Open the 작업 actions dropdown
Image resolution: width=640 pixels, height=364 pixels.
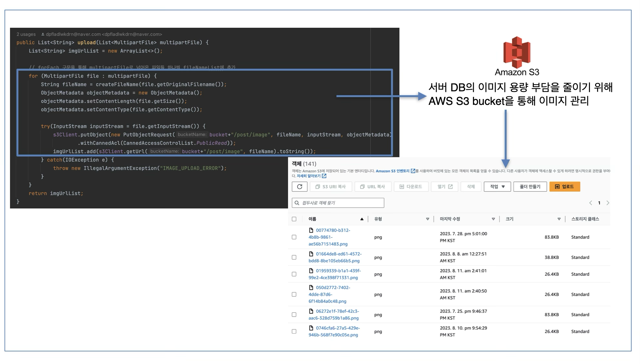pos(497,187)
